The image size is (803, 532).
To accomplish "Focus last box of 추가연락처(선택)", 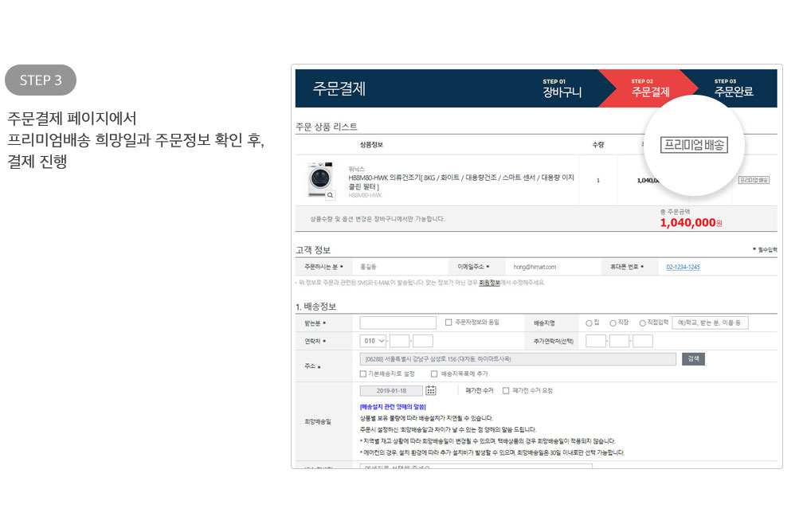I will coord(643,341).
